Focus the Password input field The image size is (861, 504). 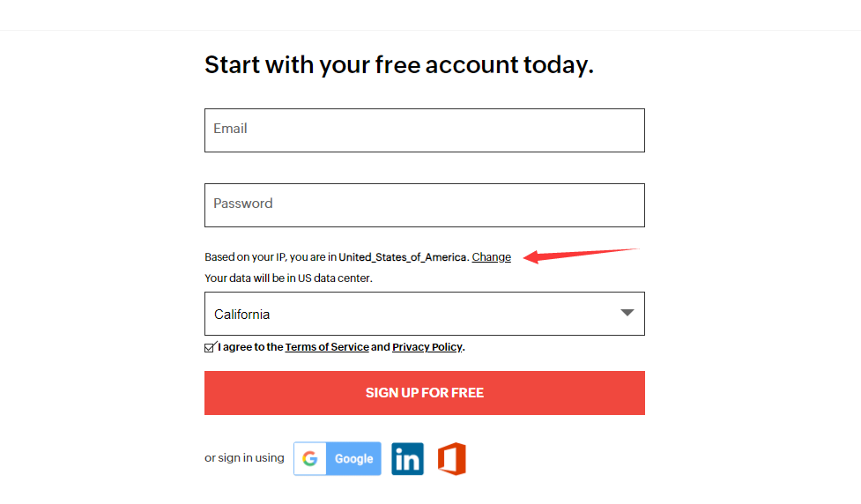pyautogui.click(x=424, y=205)
